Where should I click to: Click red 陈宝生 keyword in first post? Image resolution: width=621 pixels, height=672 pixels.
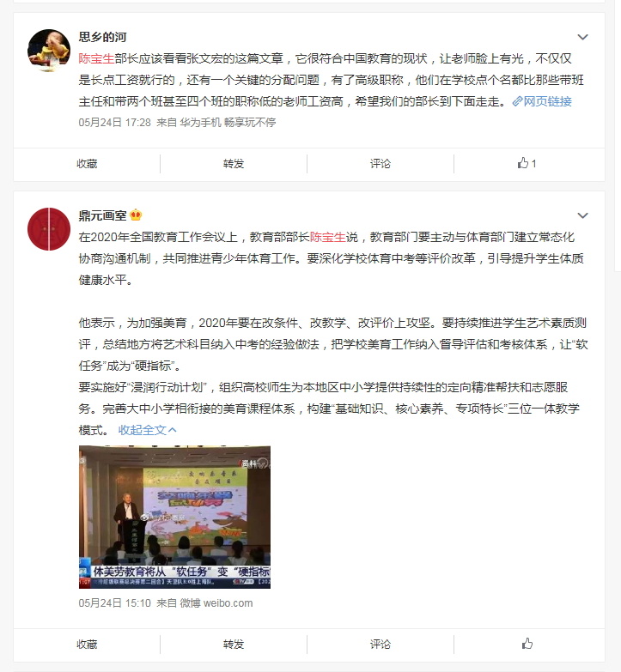click(x=96, y=58)
